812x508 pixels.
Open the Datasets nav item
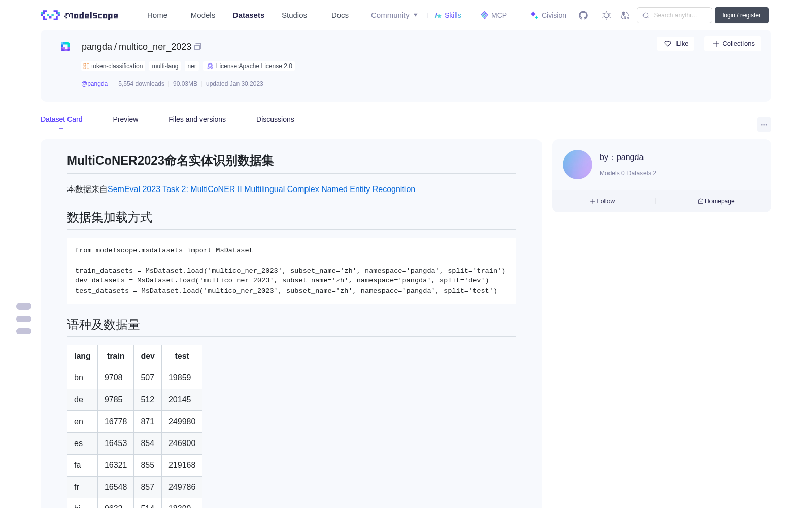[x=249, y=15]
